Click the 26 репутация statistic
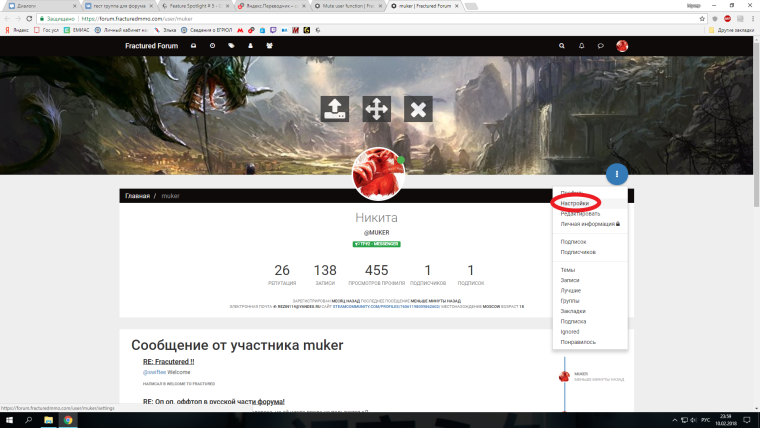Screen dimensions: 760x428 282,274
